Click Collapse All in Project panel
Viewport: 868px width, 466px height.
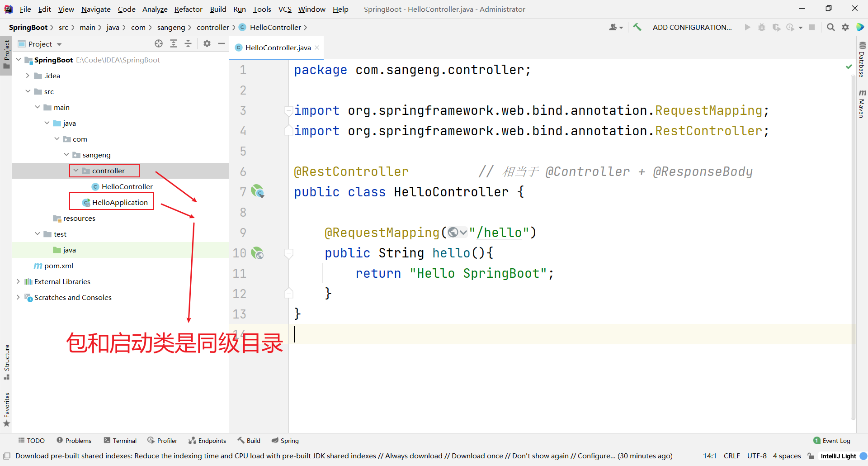[x=188, y=43]
